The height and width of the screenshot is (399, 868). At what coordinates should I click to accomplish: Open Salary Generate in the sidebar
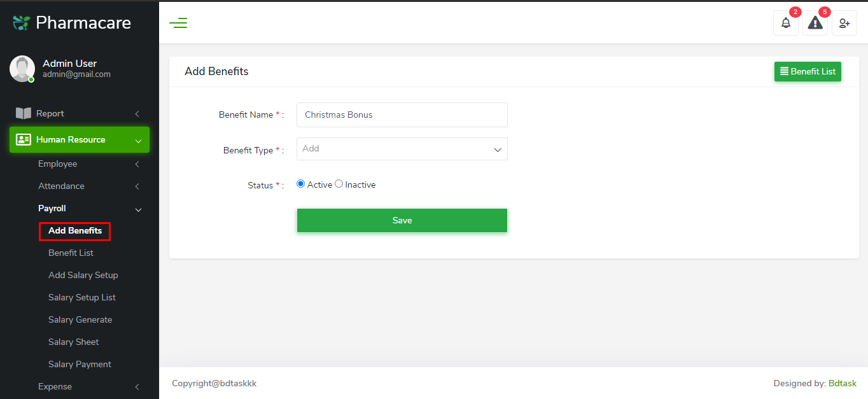click(x=80, y=319)
